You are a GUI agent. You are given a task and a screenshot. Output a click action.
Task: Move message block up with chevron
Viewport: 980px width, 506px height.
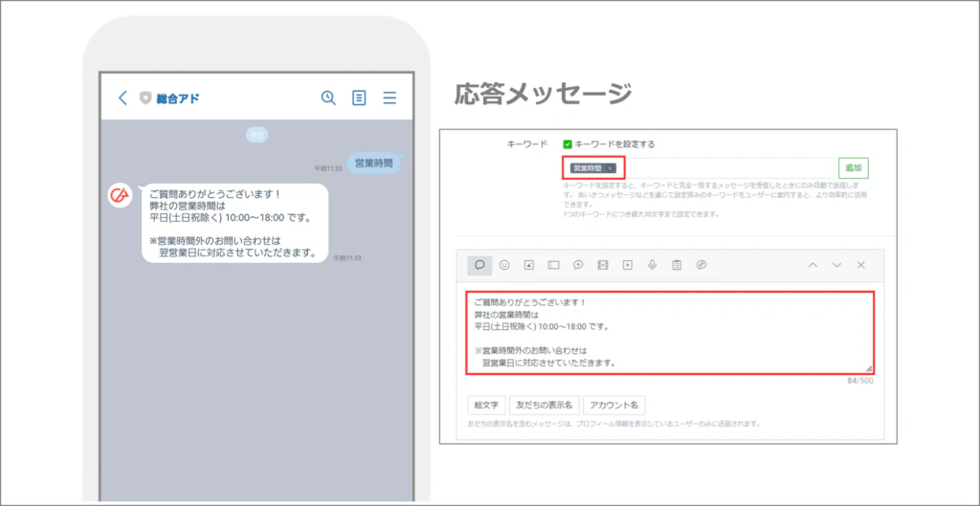coord(813,265)
